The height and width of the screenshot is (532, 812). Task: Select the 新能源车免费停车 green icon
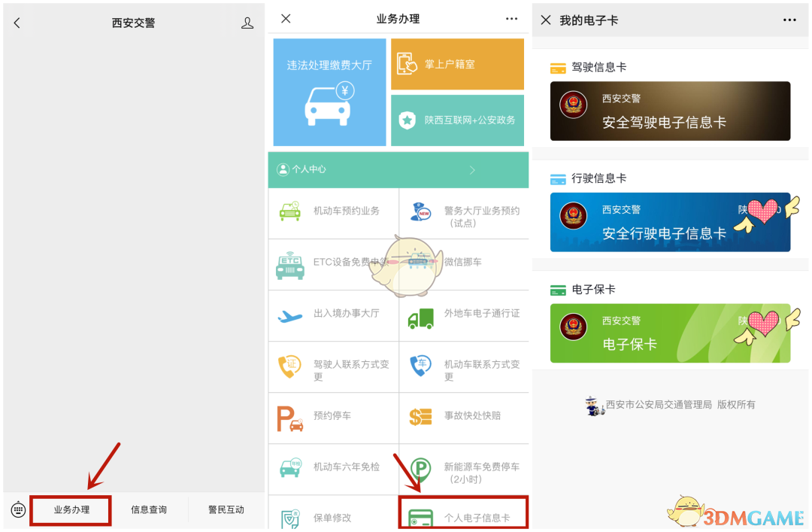click(x=421, y=470)
